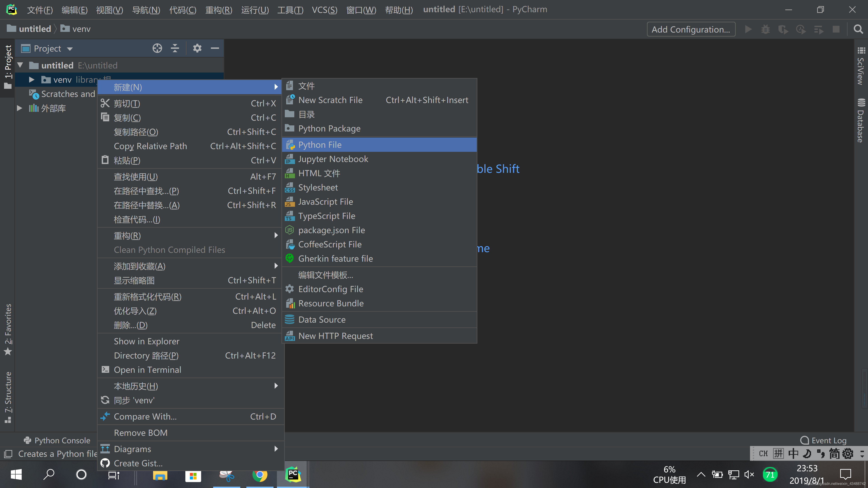This screenshot has width=868, height=488.
Task: Choose Jupyter Notebook from the submenu
Action: tap(380, 159)
